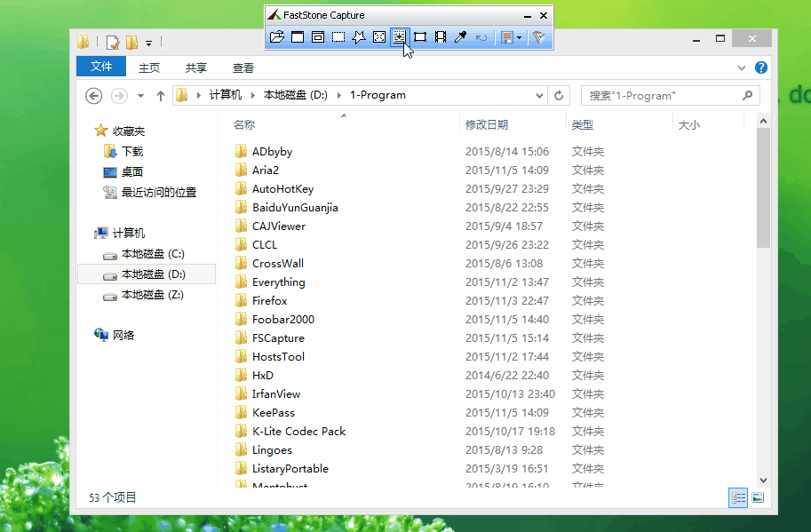Viewport: 811px width, 532px height.
Task: Start the Screen Recorder film icon
Action: tap(441, 37)
